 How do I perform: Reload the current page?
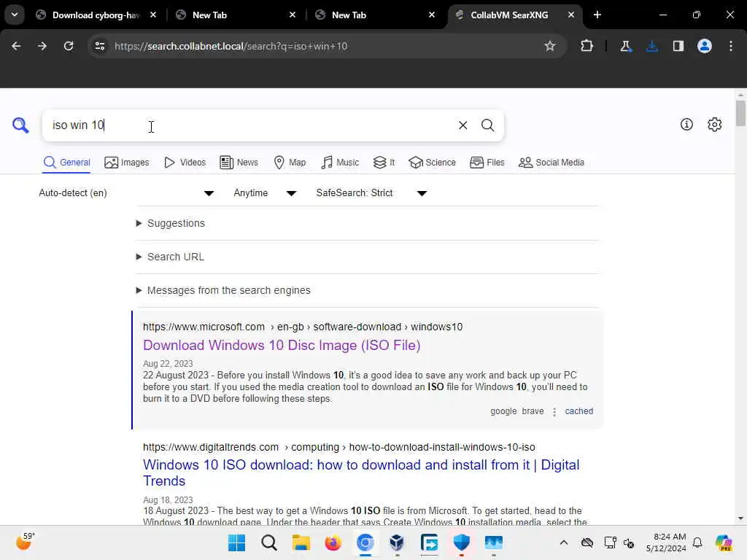click(x=69, y=46)
